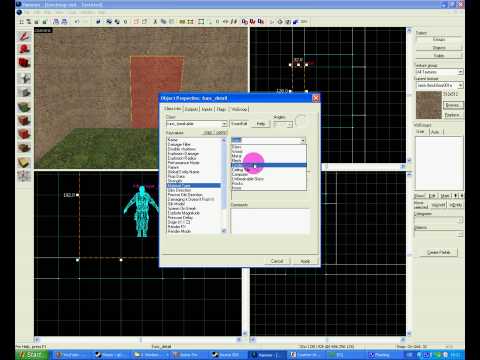Select the Vertex tool
Viewport: 480px width, 360px height.
click(24, 176)
